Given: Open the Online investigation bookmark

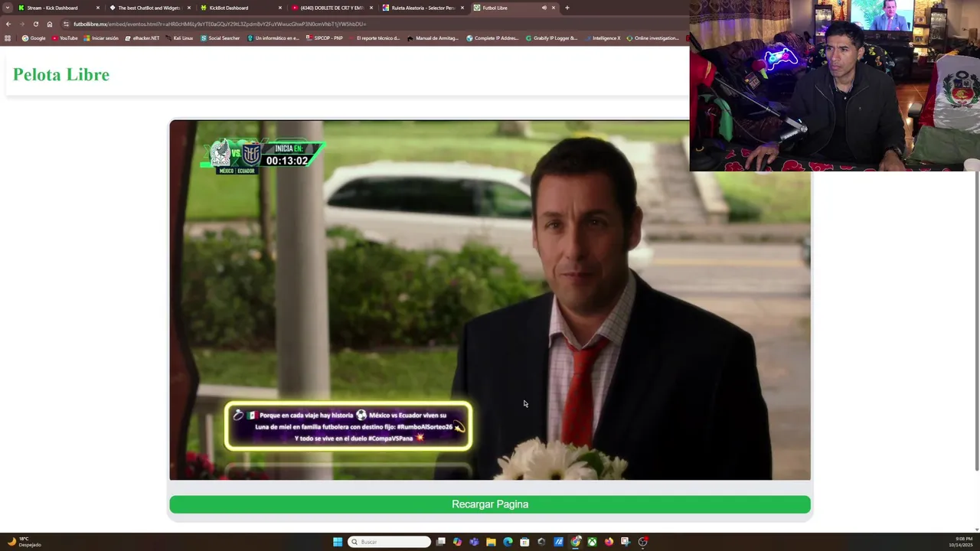Looking at the screenshot, I should [653, 38].
